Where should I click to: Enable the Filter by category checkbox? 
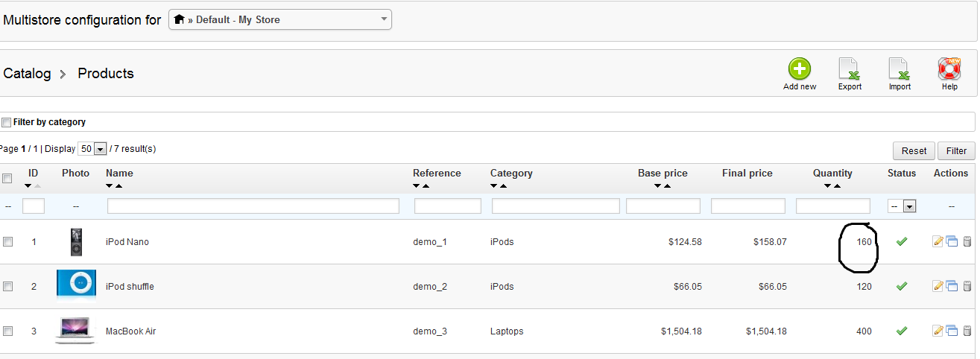(7, 122)
